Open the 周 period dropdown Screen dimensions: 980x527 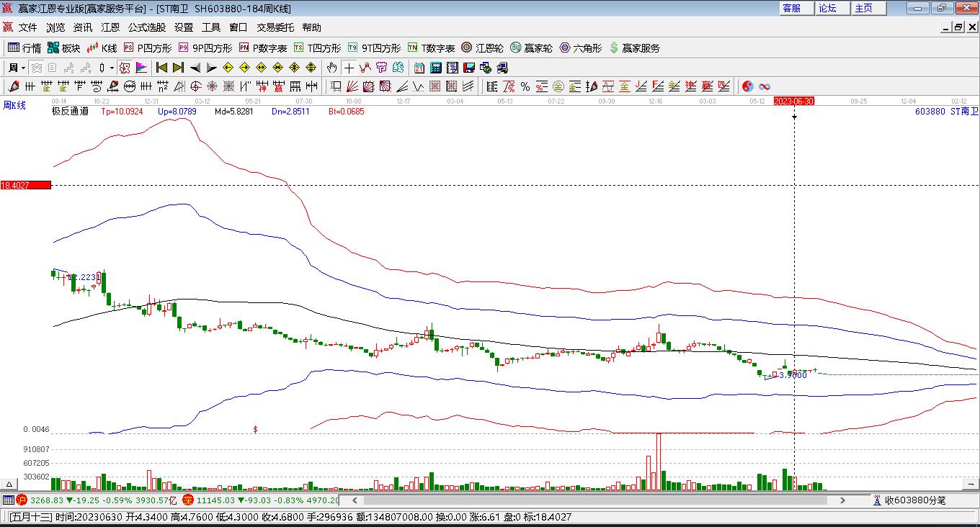click(x=17, y=68)
